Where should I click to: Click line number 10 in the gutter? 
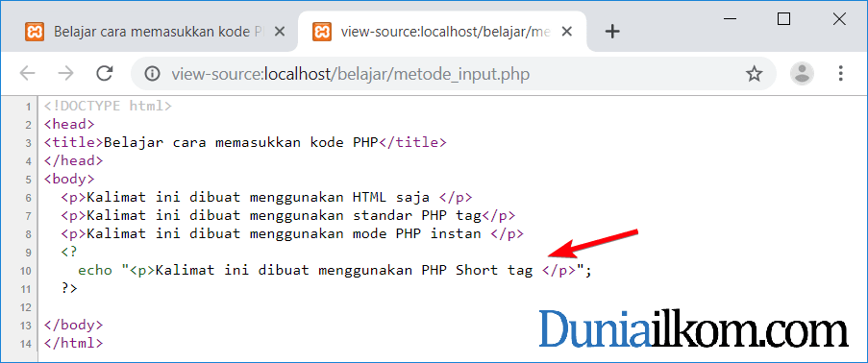click(26, 271)
